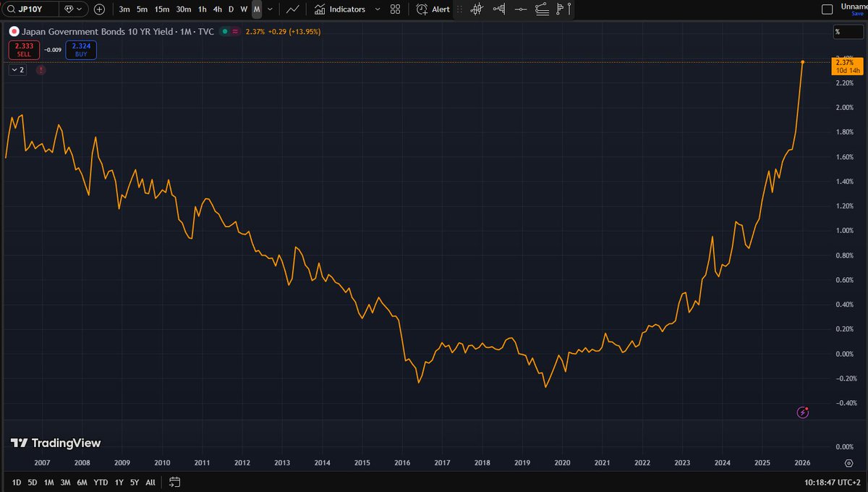Open the Indicators dialog
The width and height of the screenshot is (868, 492).
pyautogui.click(x=339, y=9)
